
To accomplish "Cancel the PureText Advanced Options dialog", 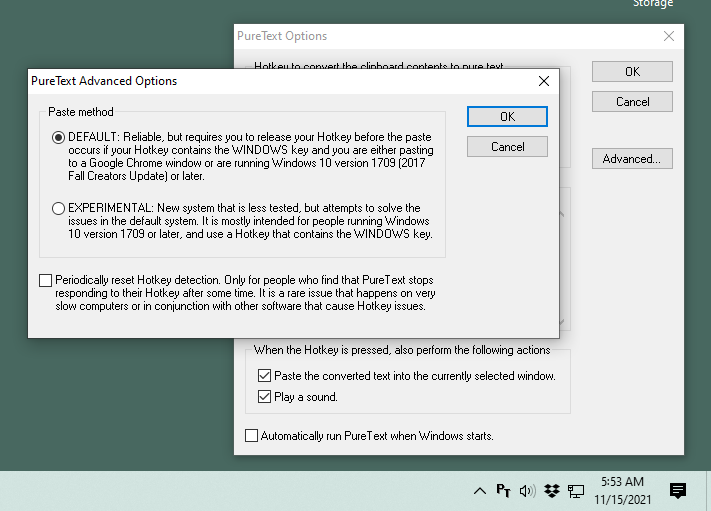I will coord(507,147).
